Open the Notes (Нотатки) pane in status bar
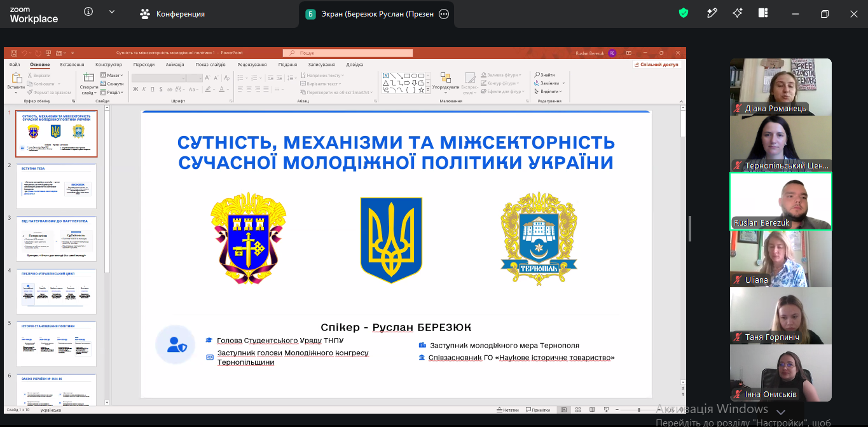Image resolution: width=868 pixels, height=427 pixels. (x=507, y=410)
